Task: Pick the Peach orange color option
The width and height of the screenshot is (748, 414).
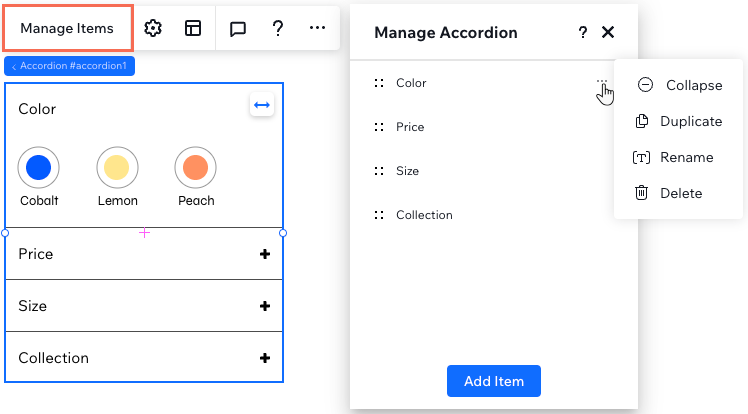Action: pyautogui.click(x=195, y=167)
